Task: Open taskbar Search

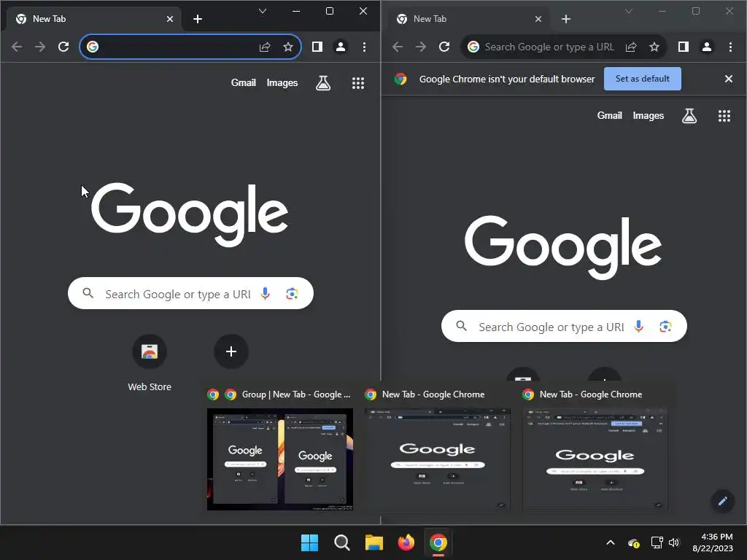Action: pyautogui.click(x=342, y=542)
